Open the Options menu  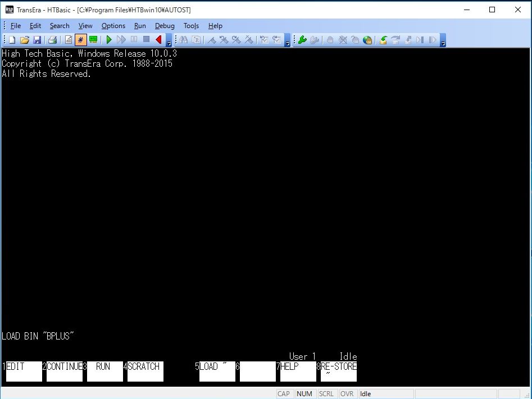tap(113, 26)
